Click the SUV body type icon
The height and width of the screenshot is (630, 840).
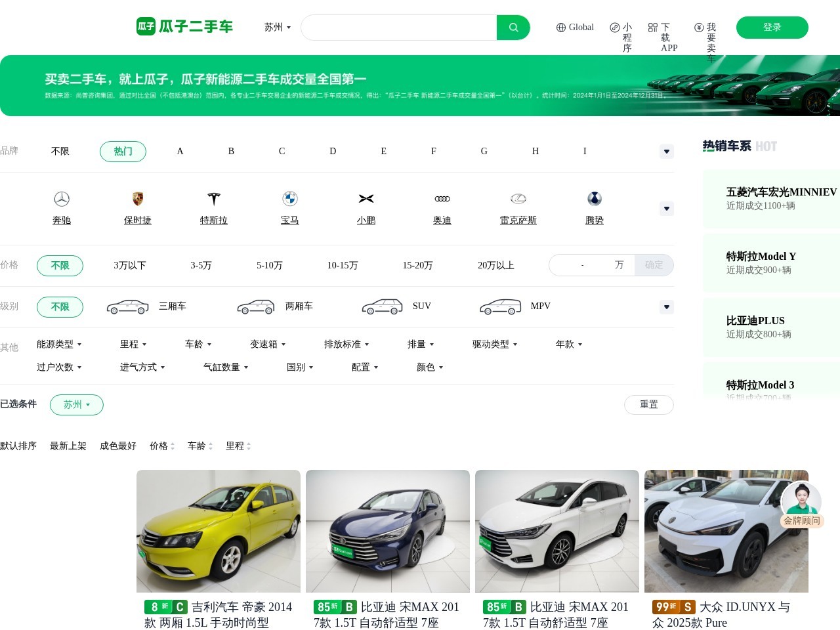(382, 305)
